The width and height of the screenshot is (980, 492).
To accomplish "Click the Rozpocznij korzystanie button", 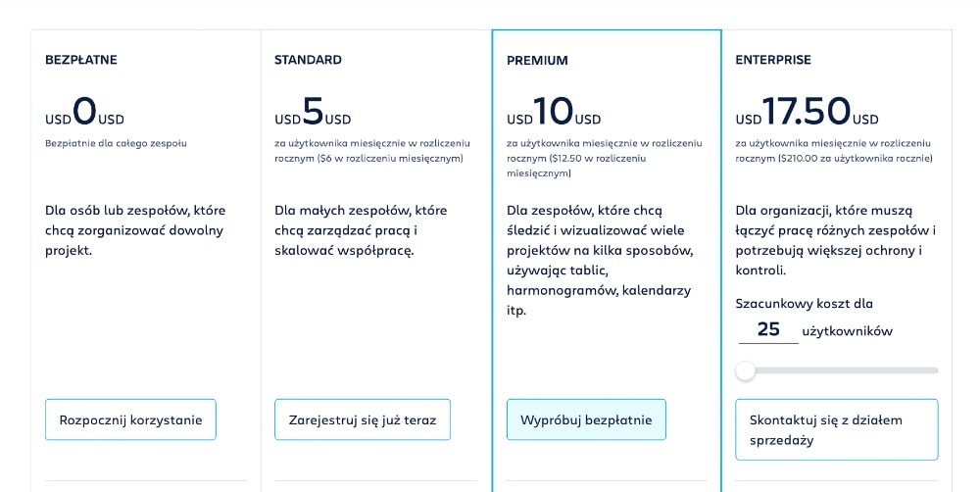I will (130, 419).
